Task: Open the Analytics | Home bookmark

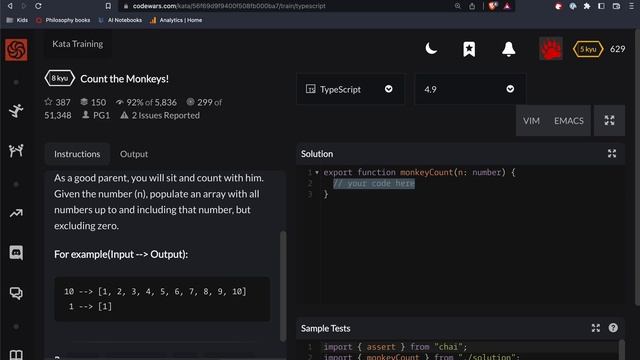Action: coord(176,20)
